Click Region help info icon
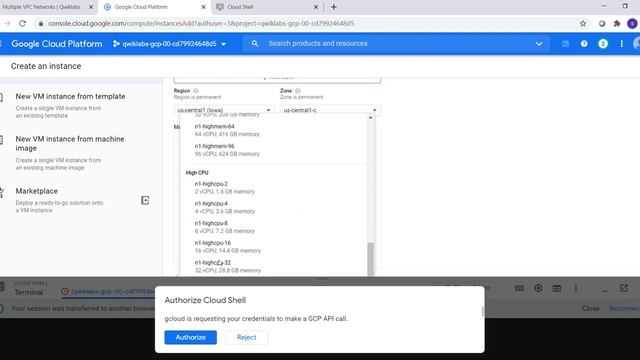The width and height of the screenshot is (640, 360). 196,91
